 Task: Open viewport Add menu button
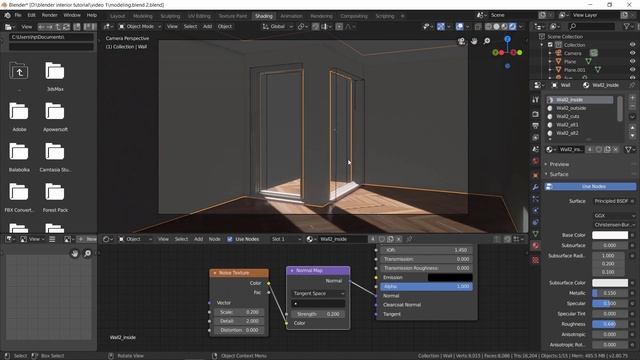click(207, 27)
